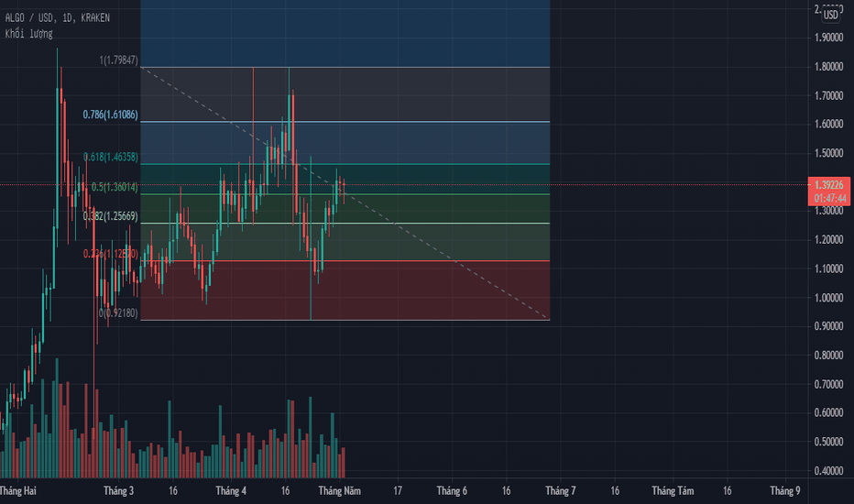Select Fibonacci label 0.5(1.36014)
Screen dimensions: 854x504
(x=115, y=187)
